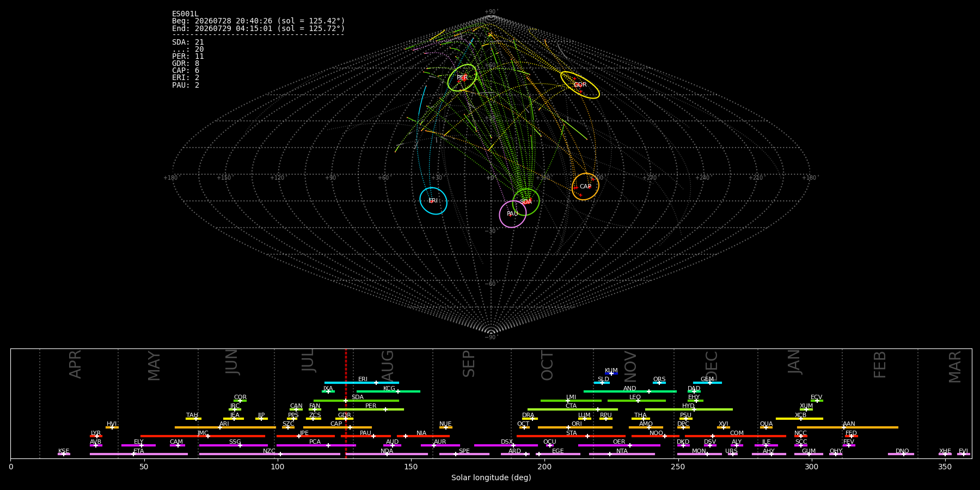The height and width of the screenshot is (490, 980).
Task: Select the End: 20260729 04:15:01 line
Action: 258,28
